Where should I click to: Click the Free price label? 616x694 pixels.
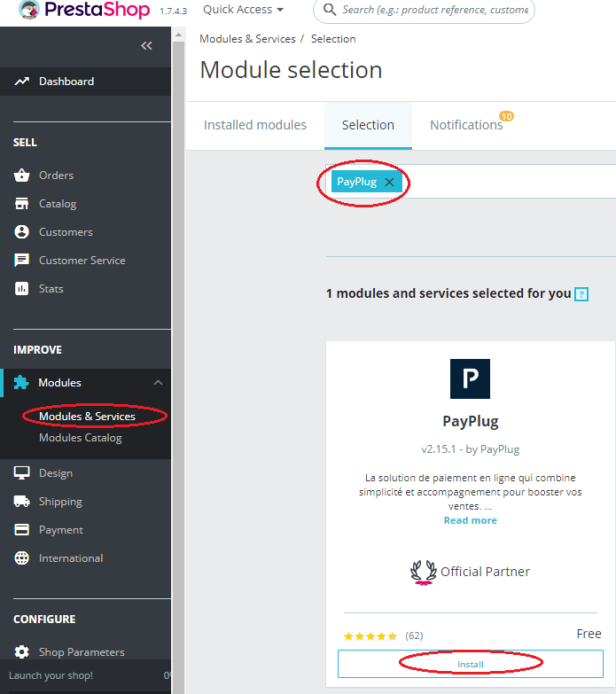coord(589,634)
